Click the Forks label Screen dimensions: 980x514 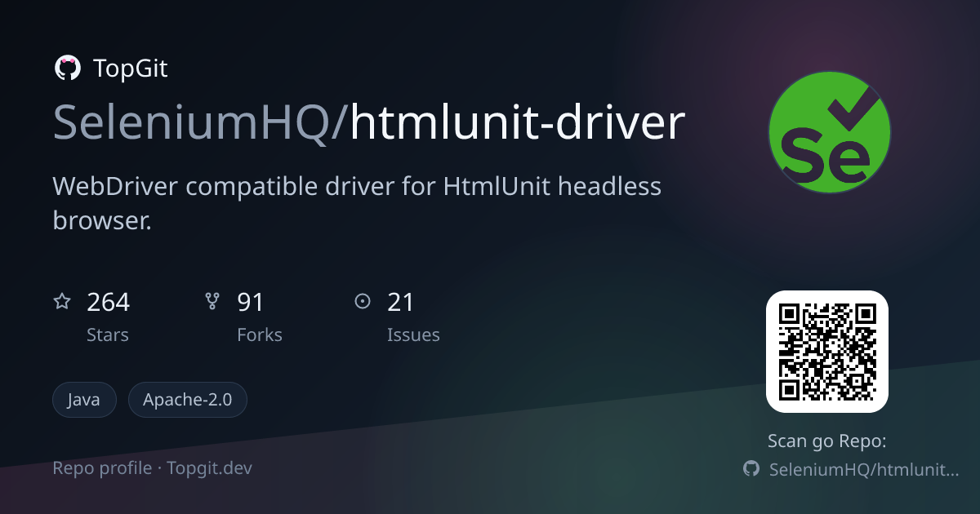click(x=260, y=335)
